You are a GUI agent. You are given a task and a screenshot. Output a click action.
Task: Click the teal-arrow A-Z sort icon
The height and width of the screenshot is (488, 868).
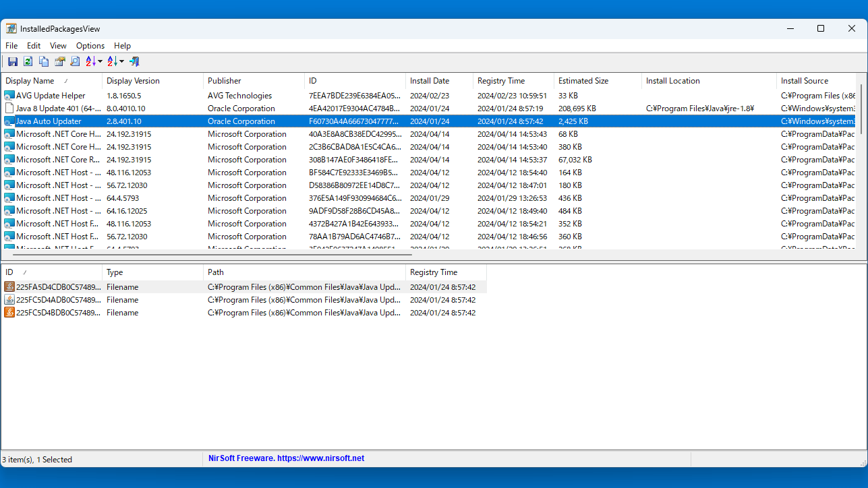click(x=112, y=61)
